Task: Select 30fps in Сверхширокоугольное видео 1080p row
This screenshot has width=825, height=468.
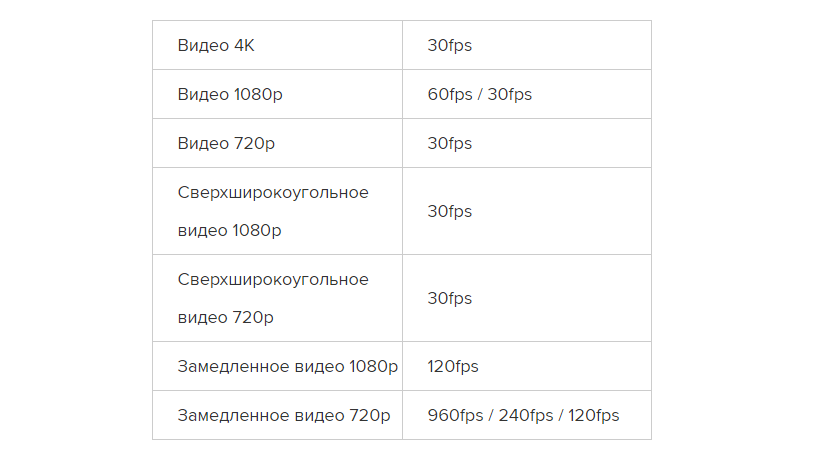Action: tap(449, 211)
